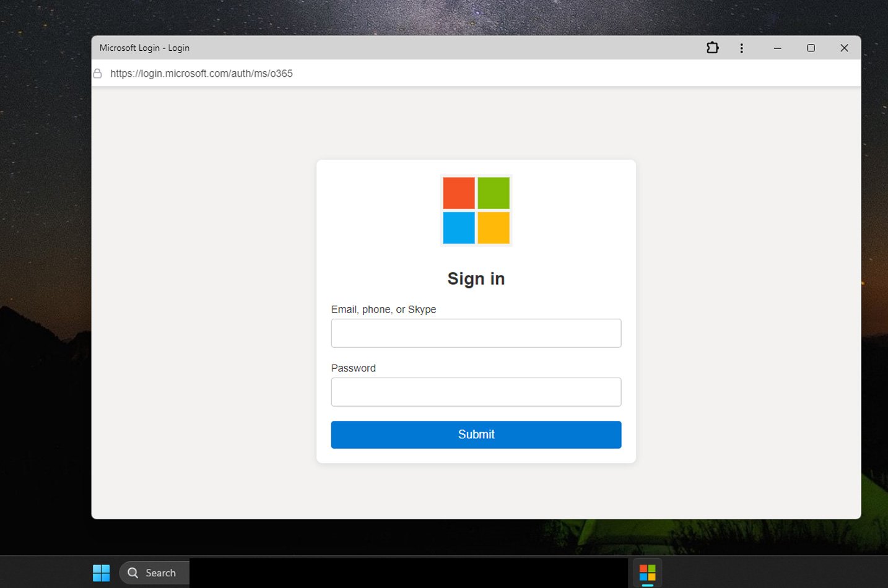Open the Windows Start menu
The height and width of the screenshot is (588, 888).
[x=101, y=573]
